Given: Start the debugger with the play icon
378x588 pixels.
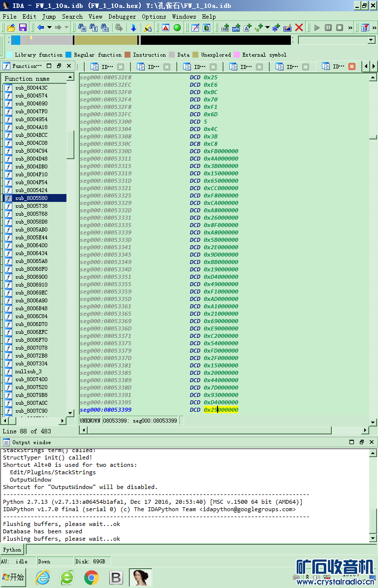Looking at the screenshot, I should 317,28.
